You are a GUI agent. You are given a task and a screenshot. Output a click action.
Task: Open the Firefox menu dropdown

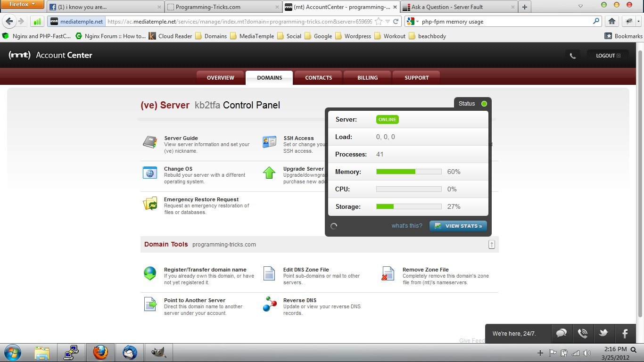(22, 4)
